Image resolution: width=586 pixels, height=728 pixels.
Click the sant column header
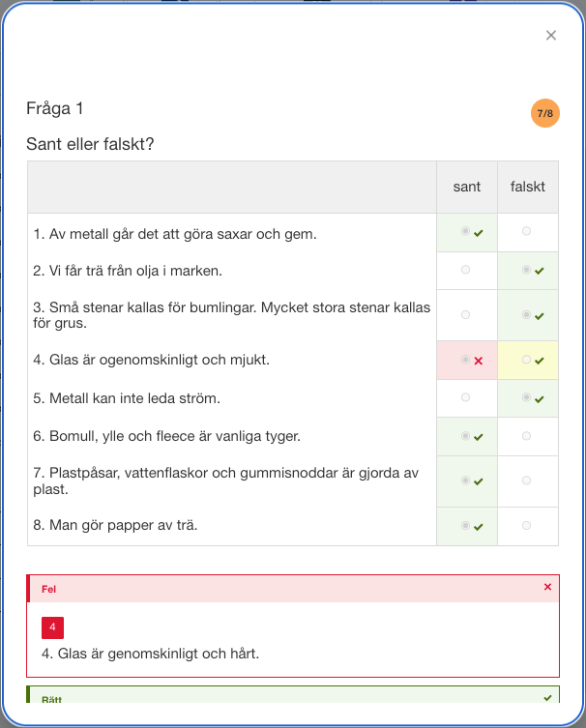click(x=467, y=187)
